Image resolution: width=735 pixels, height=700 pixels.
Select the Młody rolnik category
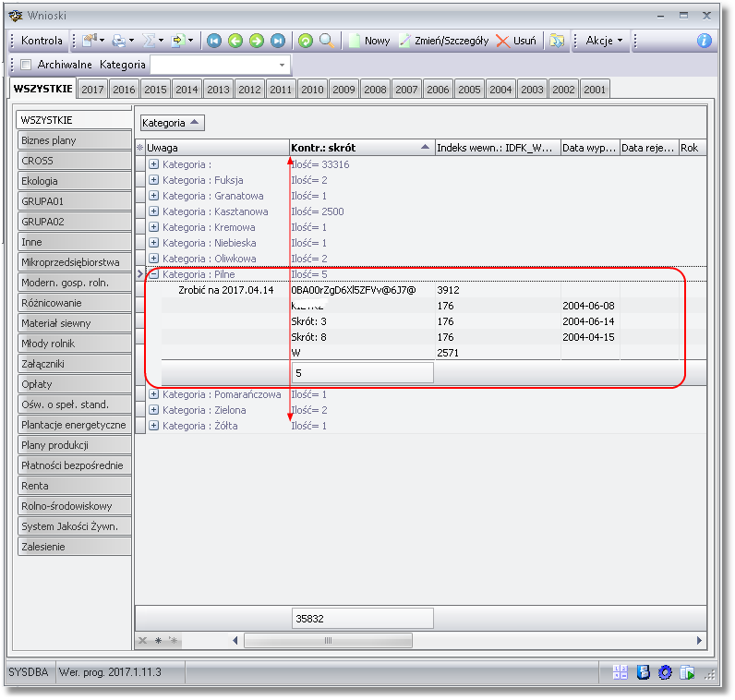[75, 344]
